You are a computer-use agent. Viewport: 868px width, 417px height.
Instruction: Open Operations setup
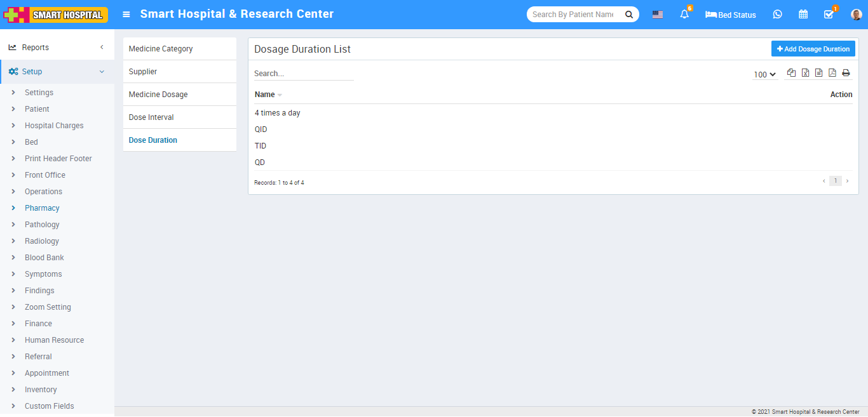[x=43, y=192]
